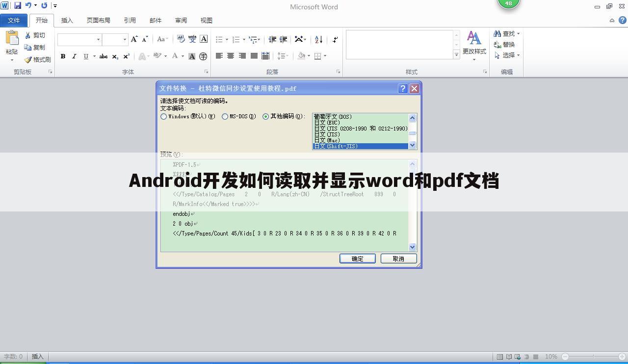
Task: Open Word Help question mark icon
Action: pyautogui.click(x=622, y=20)
